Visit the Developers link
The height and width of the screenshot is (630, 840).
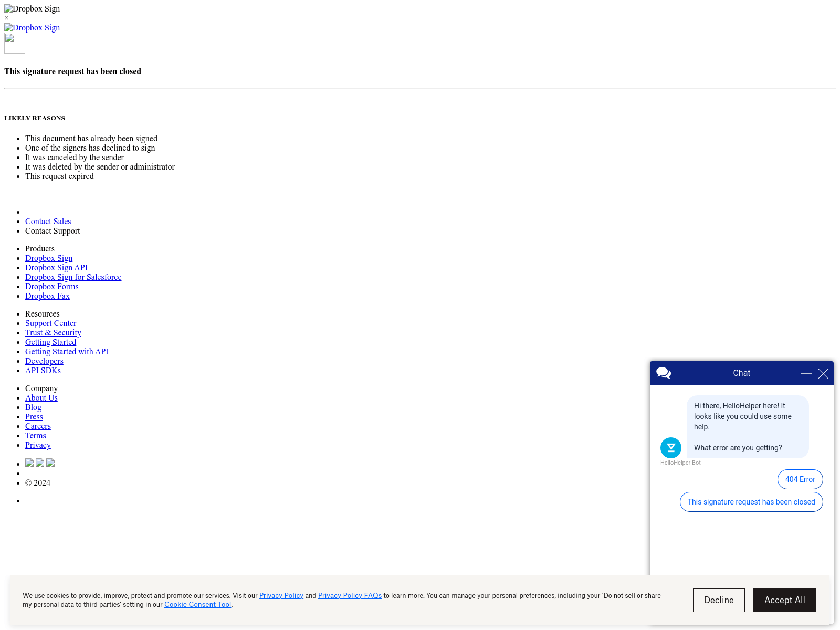(x=44, y=361)
